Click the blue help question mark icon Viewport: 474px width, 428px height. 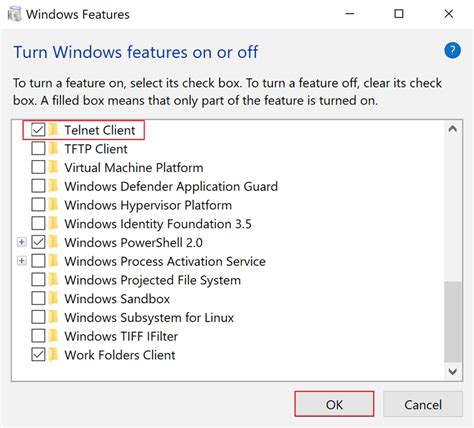pos(452,51)
